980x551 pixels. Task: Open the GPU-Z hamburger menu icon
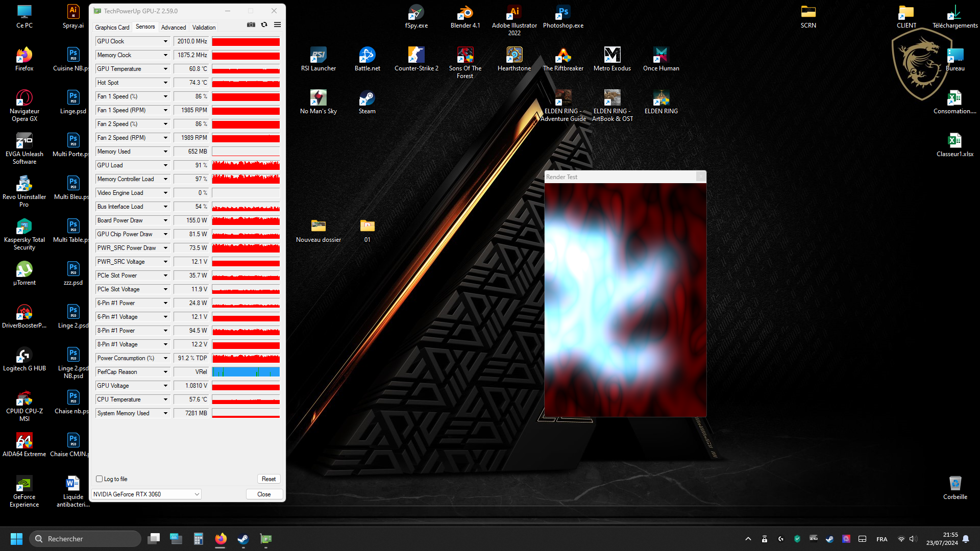(x=277, y=24)
